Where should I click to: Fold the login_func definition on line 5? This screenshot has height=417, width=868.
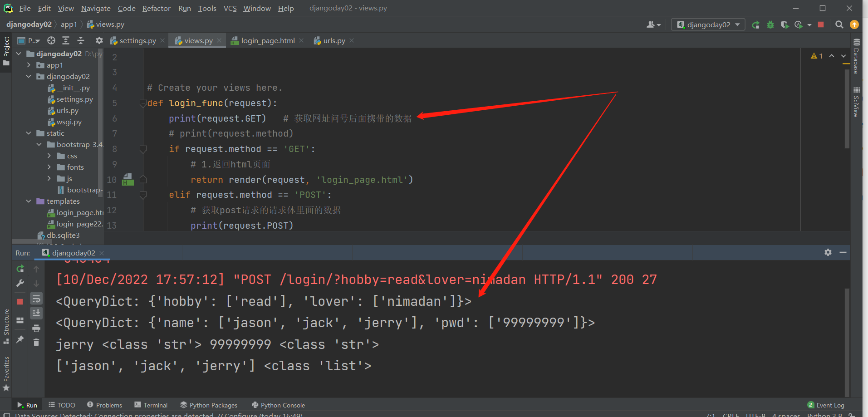point(143,103)
